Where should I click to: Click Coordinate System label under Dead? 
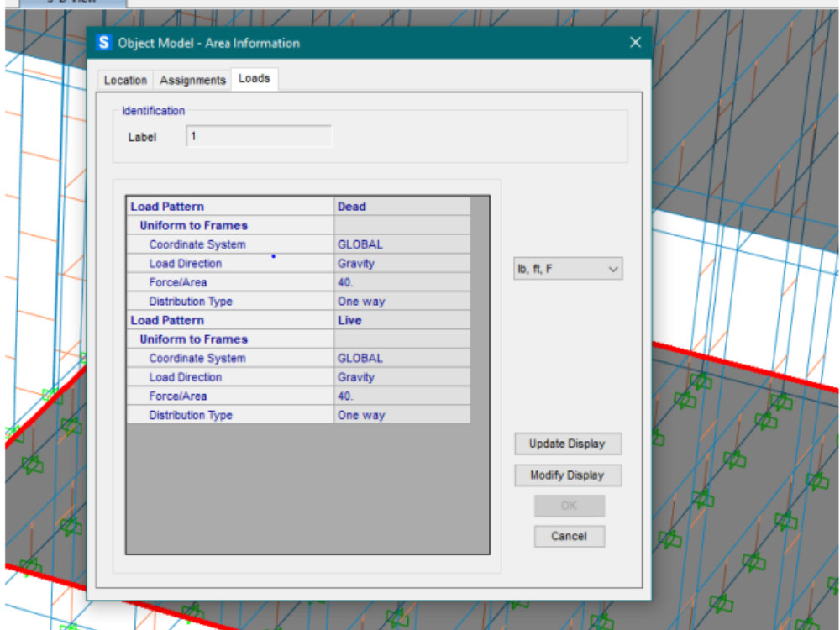pyautogui.click(x=197, y=244)
